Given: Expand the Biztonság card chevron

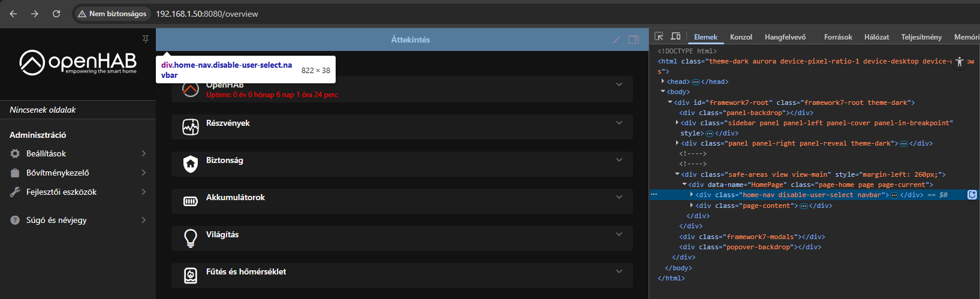Looking at the screenshot, I should (619, 160).
